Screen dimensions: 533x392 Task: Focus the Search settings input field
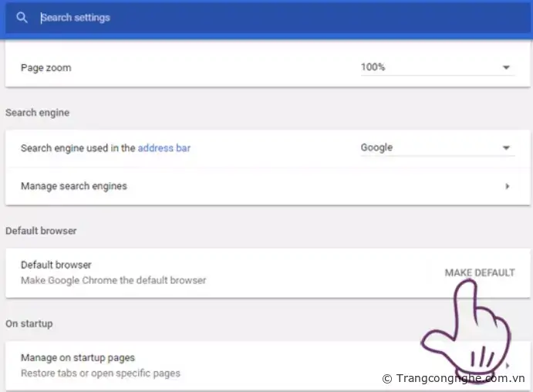231,17
